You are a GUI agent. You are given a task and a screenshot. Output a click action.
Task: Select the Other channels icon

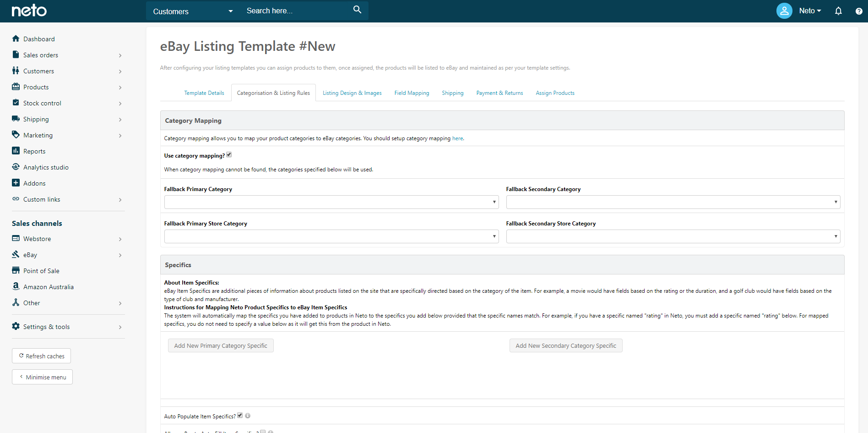[x=16, y=302]
